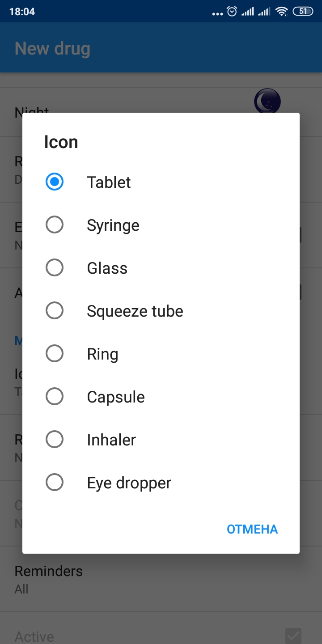Pick the Squeeze tube radio button
Screen dimensions: 322x644
pos(55,311)
